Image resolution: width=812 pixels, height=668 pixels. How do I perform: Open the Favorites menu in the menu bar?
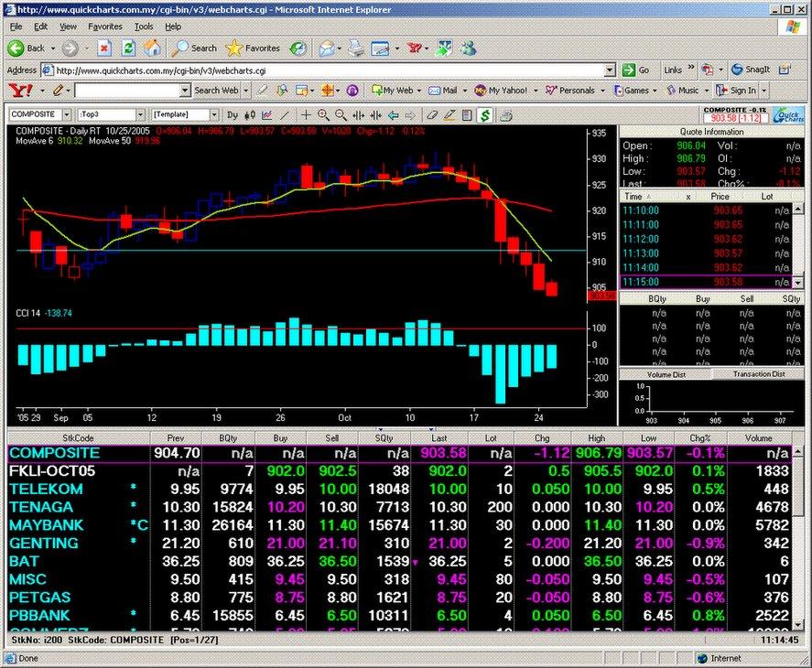coord(105,27)
